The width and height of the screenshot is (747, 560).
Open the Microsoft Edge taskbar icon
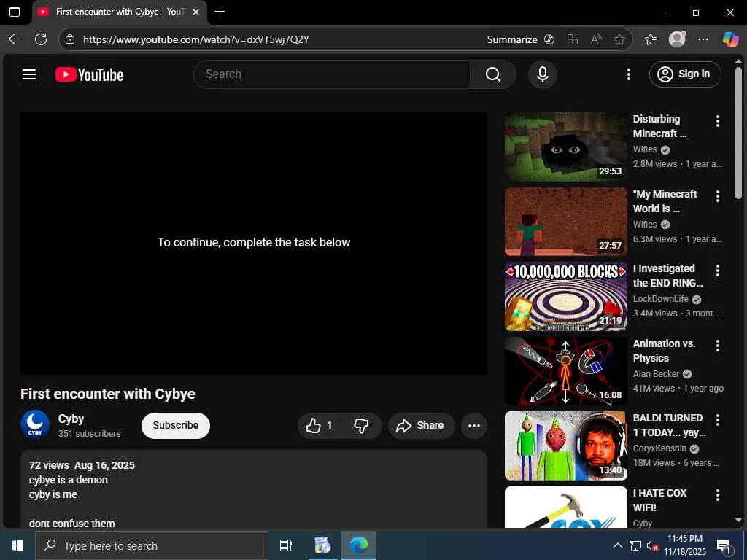(x=359, y=545)
